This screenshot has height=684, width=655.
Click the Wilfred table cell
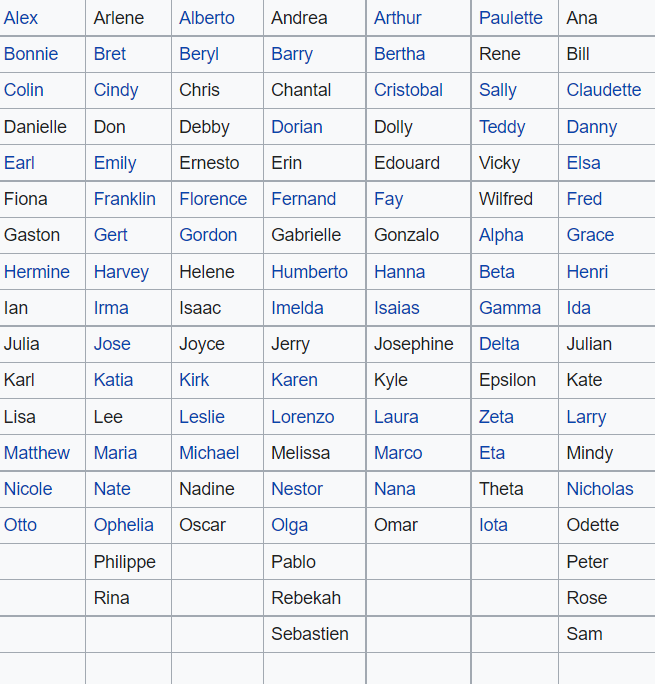pos(506,199)
